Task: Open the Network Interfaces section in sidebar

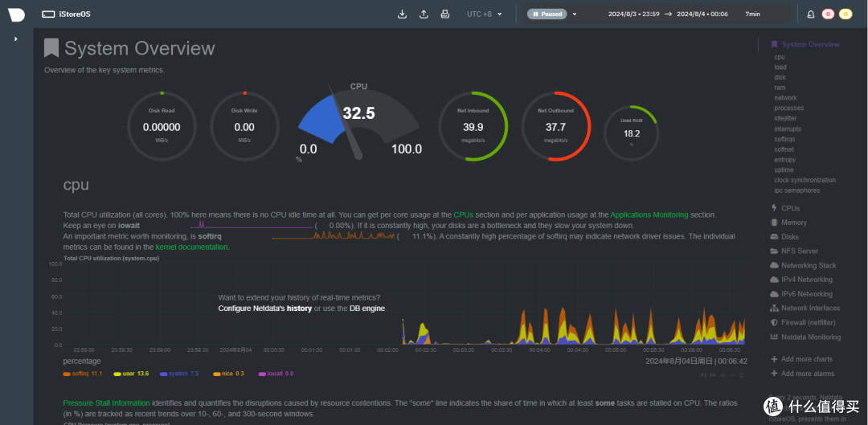Action: (x=805, y=308)
